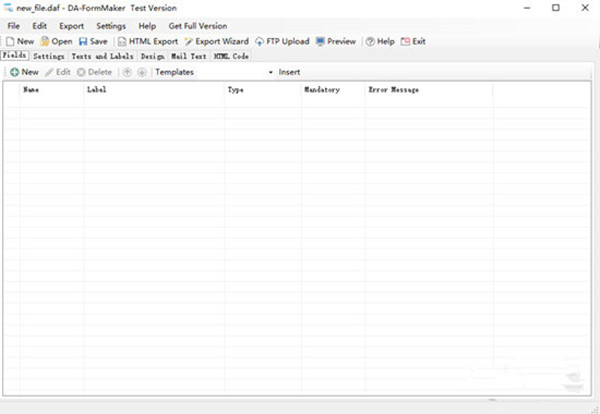
Task: Add a new field with green New
Action: point(24,72)
